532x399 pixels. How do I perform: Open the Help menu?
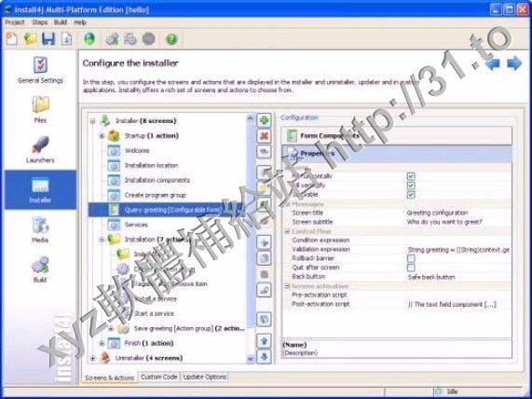[x=80, y=22]
